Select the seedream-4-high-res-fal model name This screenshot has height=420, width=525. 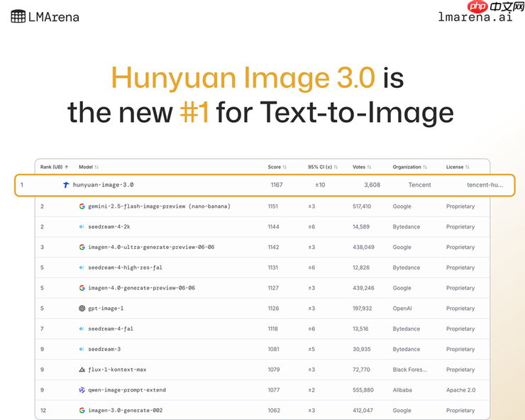(x=119, y=267)
